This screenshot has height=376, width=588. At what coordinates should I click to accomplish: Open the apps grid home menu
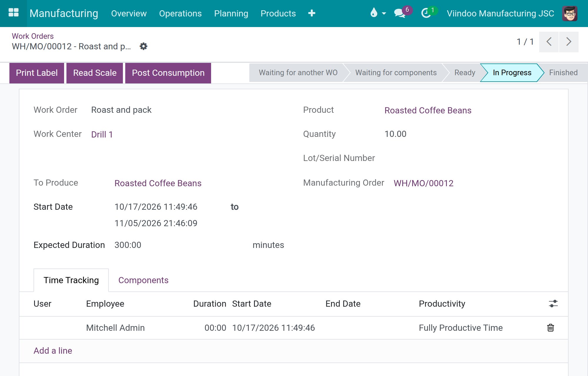click(x=14, y=13)
